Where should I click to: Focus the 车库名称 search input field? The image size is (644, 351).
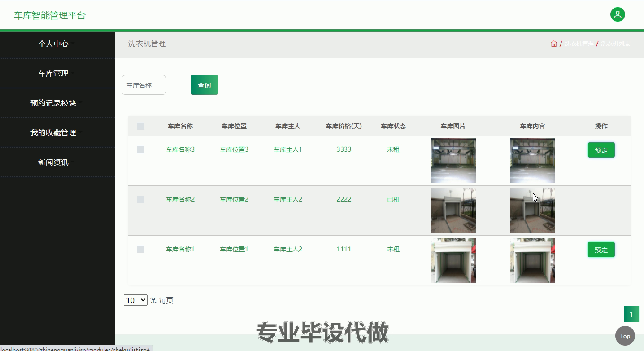[x=144, y=85]
